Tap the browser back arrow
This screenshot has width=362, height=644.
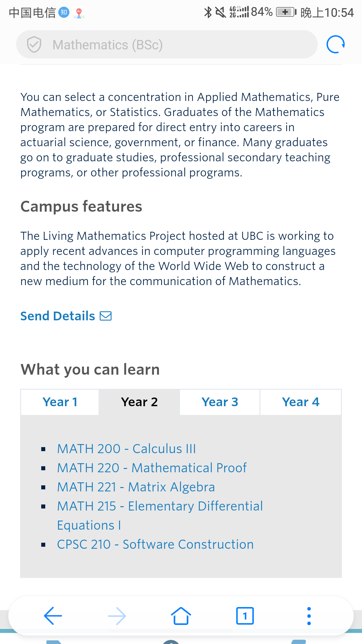53,616
